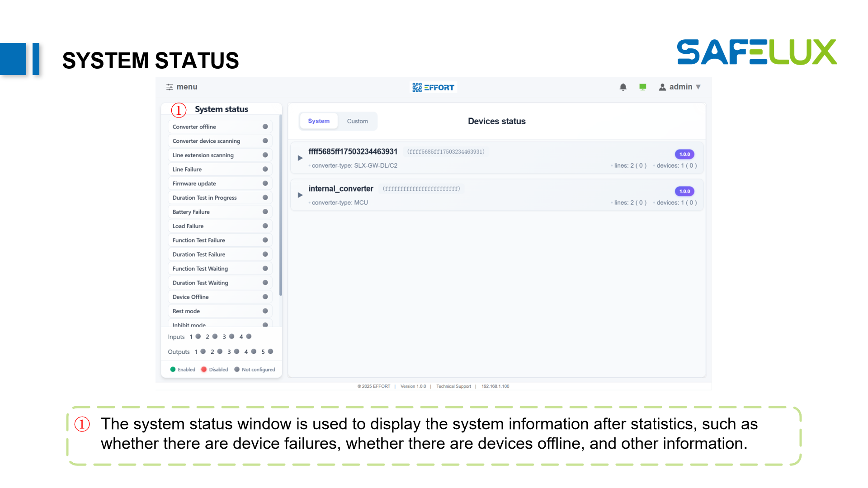Click the admin user avatar icon
The width and height of the screenshot is (868, 488).
click(662, 87)
